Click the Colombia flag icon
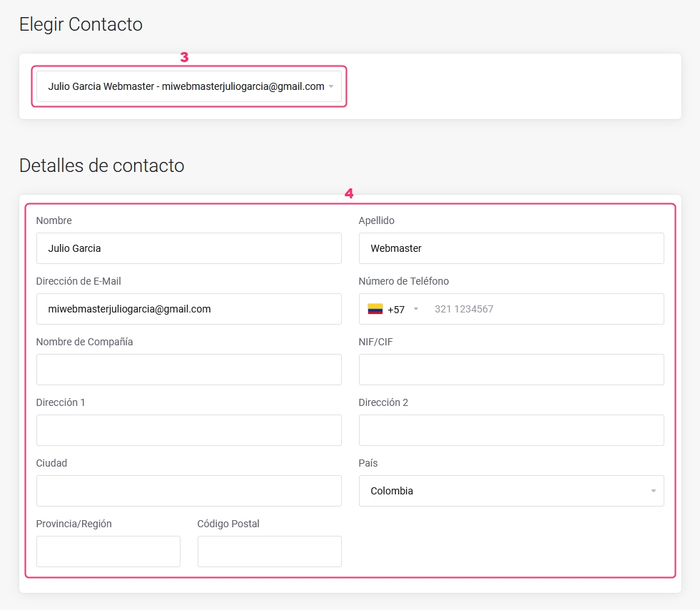This screenshot has height=610, width=700. point(375,309)
